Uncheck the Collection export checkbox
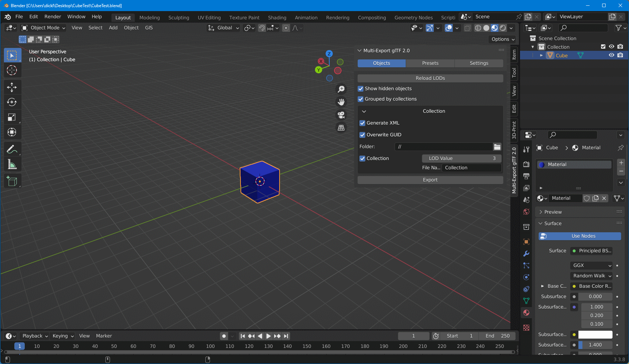629x364 pixels. pyautogui.click(x=362, y=159)
